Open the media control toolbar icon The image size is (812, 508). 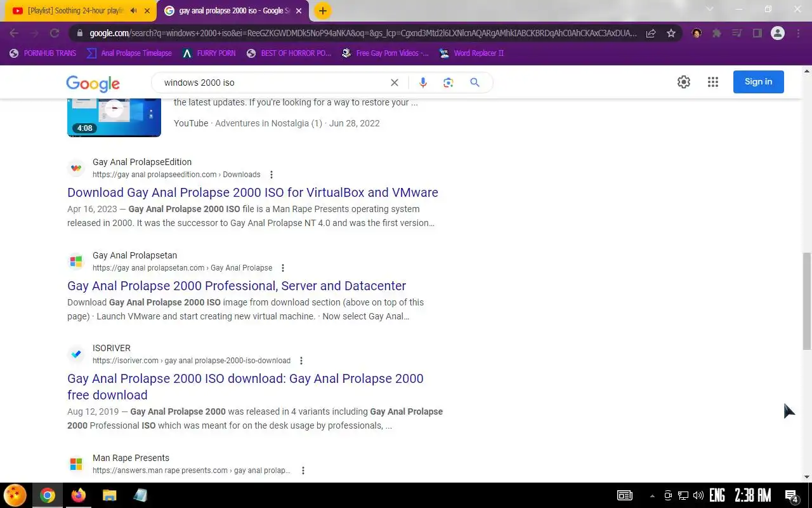737,34
